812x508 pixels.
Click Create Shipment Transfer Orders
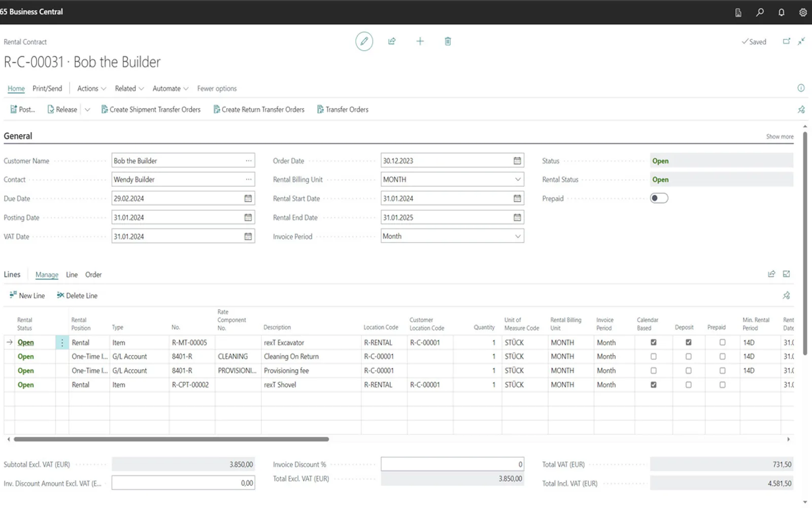tap(151, 109)
